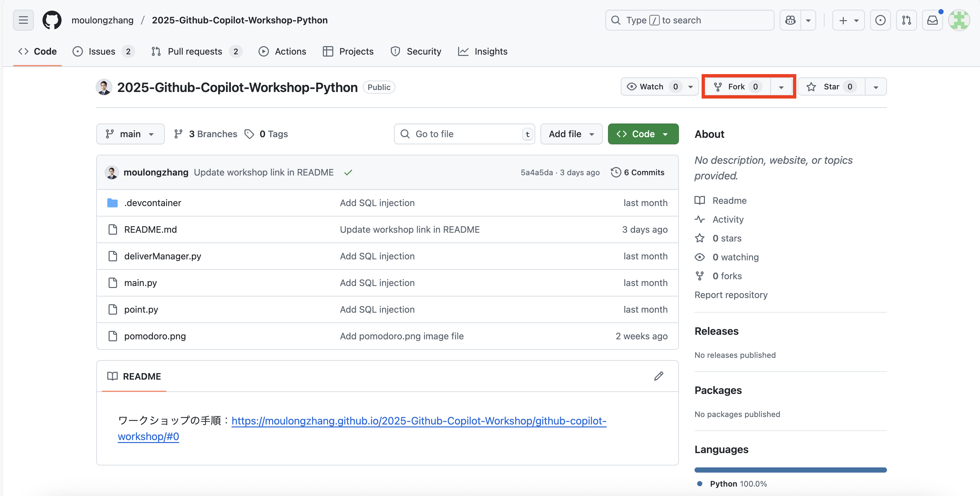The height and width of the screenshot is (496, 980).
Task: Open the Add pomodoro.png image file commit
Action: [402, 336]
